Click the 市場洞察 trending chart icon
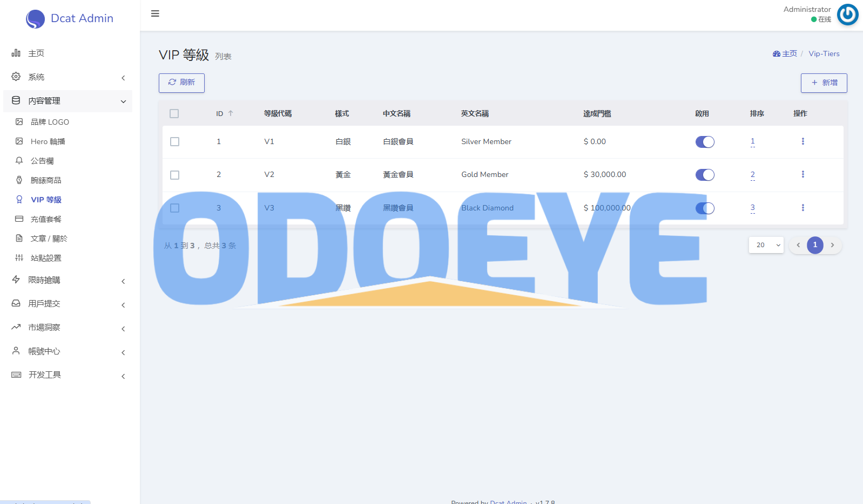The height and width of the screenshot is (504, 863). tap(16, 327)
